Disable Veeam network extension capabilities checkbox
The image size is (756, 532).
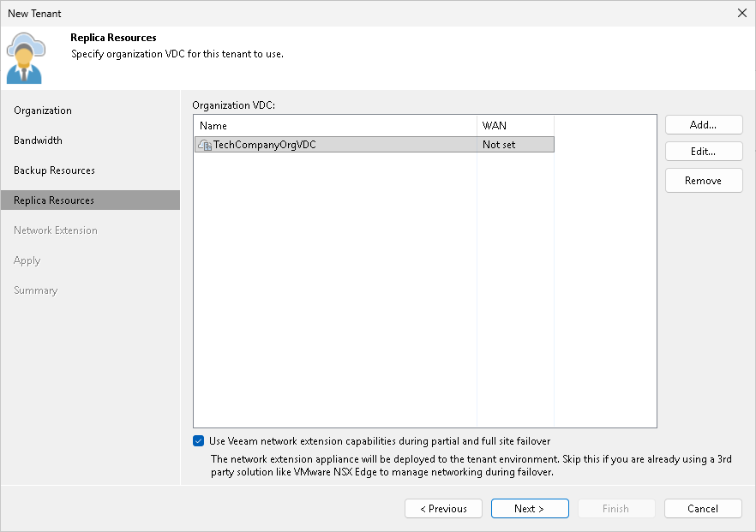coord(198,440)
